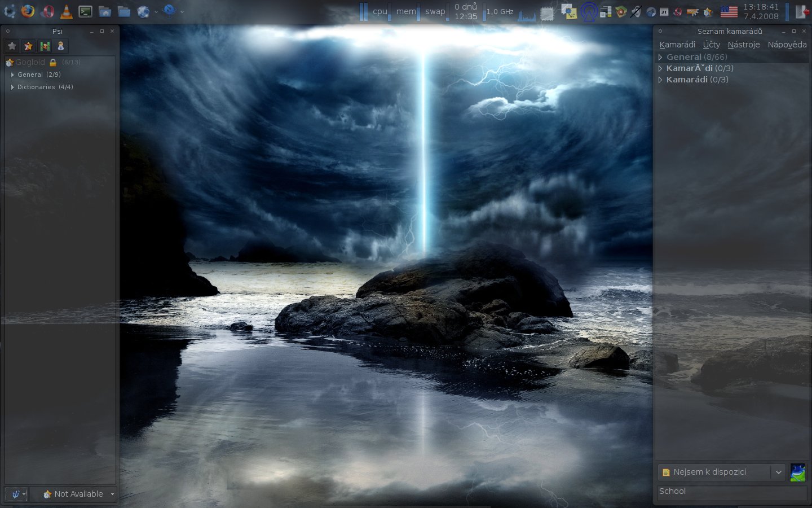Open the Opera browser launcher
Screen dimensions: 812x508
click(47, 11)
